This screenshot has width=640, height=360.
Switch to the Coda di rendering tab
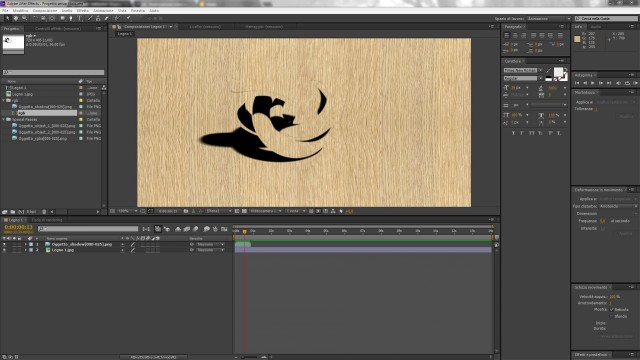[x=47, y=220]
